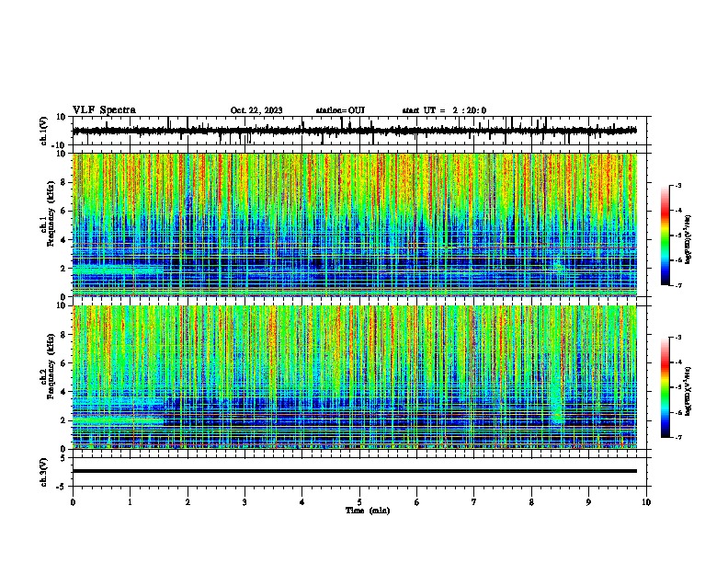Click the 'Time (min)' axis label
728x563 pixels.
[368, 511]
